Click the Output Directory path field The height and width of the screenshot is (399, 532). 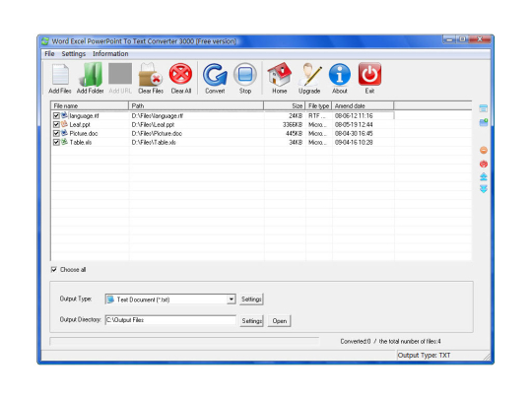point(170,320)
